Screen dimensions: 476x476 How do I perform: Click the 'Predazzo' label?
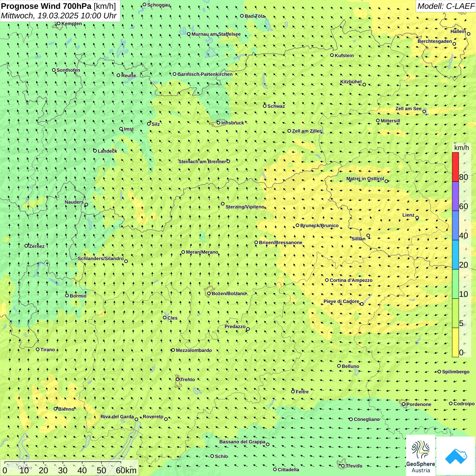[235, 326]
